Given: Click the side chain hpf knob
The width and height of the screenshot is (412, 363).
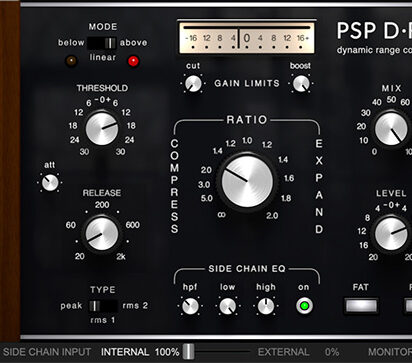Looking at the screenshot, I should tap(190, 306).
